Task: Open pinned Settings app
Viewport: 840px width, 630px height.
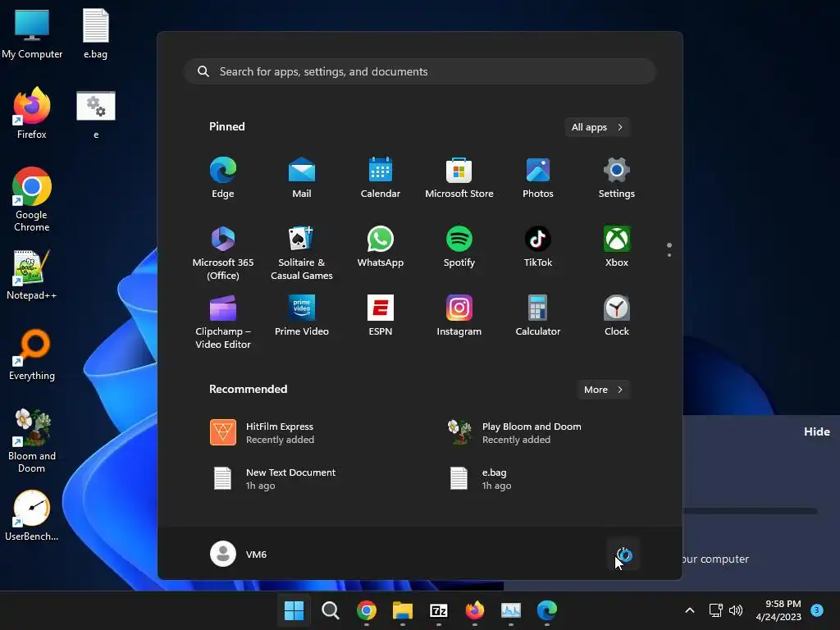Action: (x=617, y=178)
